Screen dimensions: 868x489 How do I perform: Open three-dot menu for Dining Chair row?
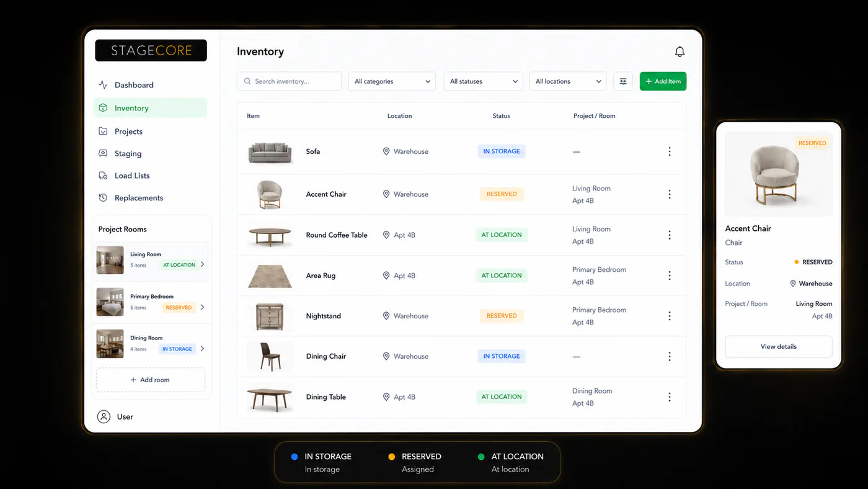pos(670,356)
